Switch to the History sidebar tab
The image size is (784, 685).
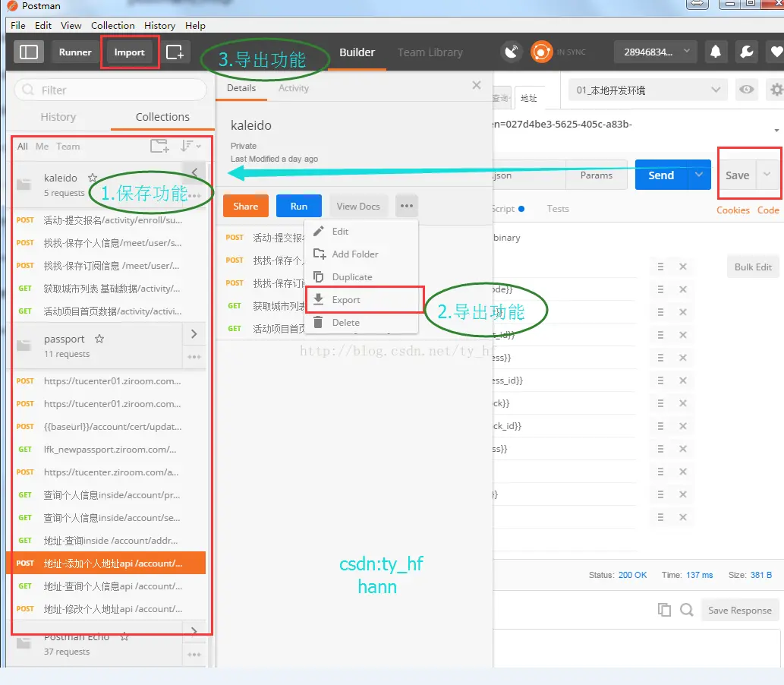58,117
